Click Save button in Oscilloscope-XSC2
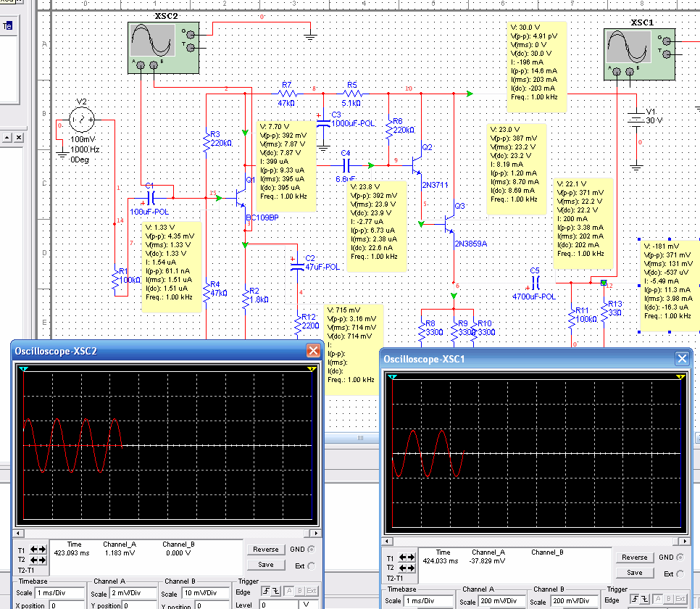Image resolution: width=700 pixels, height=609 pixels. coord(266,565)
